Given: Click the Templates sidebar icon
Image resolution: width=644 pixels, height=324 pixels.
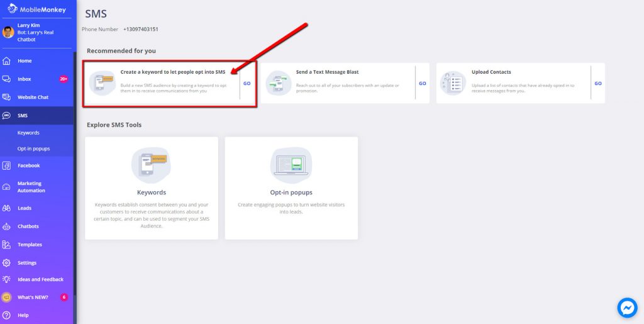Looking at the screenshot, I should [x=6, y=245].
